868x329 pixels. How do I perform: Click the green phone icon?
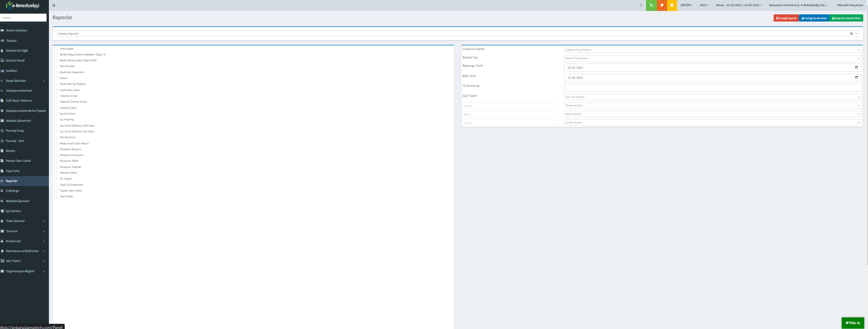[x=651, y=5]
